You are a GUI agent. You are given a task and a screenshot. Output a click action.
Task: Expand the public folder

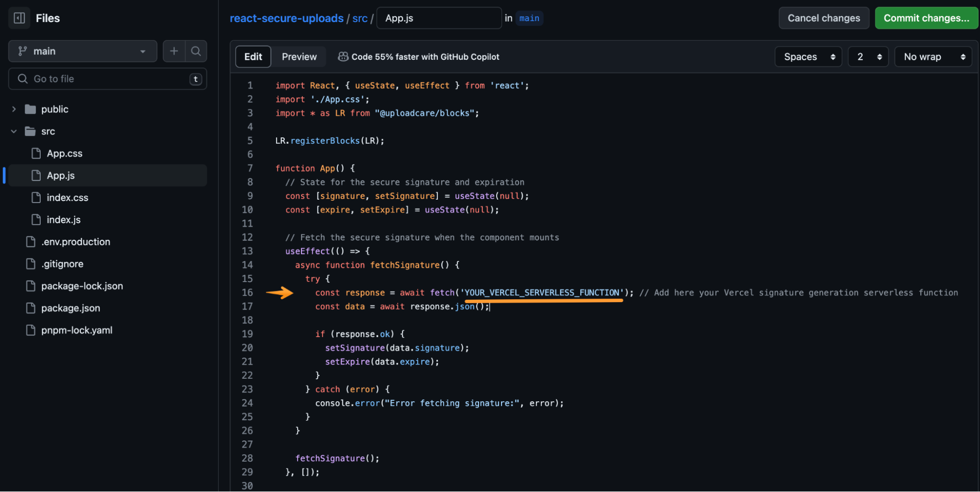(14, 109)
